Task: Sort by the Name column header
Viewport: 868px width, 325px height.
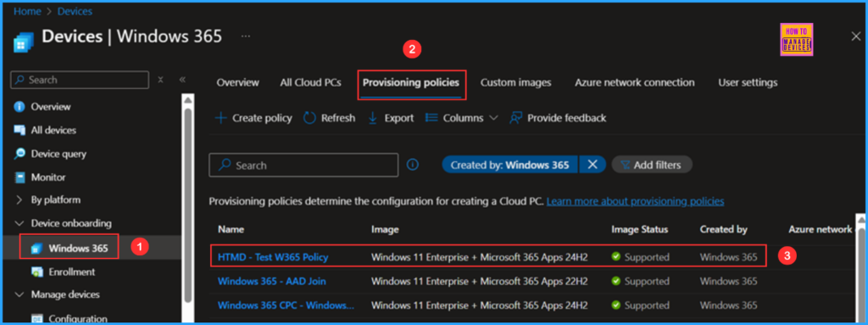Action: [231, 229]
